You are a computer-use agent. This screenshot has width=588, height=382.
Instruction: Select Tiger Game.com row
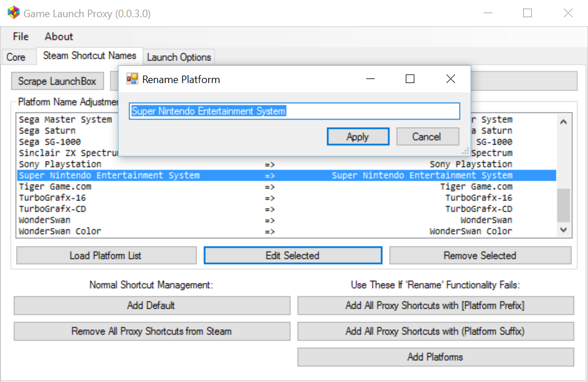pyautogui.click(x=287, y=187)
